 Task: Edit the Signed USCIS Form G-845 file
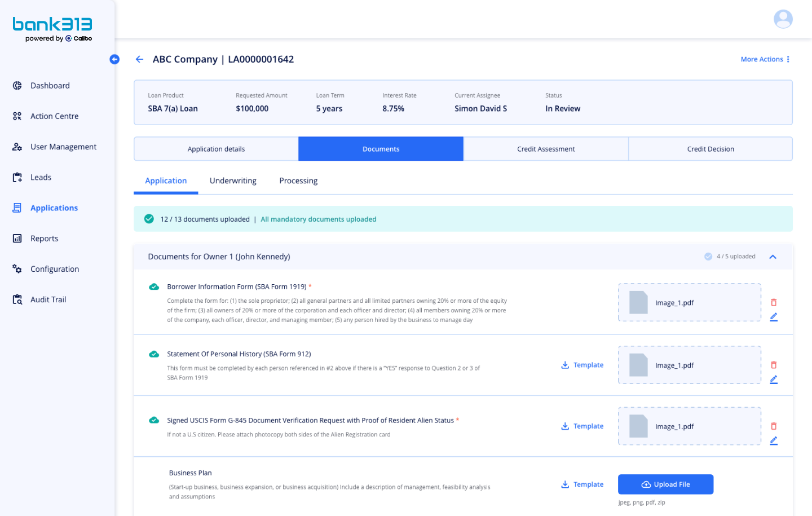pos(774,440)
